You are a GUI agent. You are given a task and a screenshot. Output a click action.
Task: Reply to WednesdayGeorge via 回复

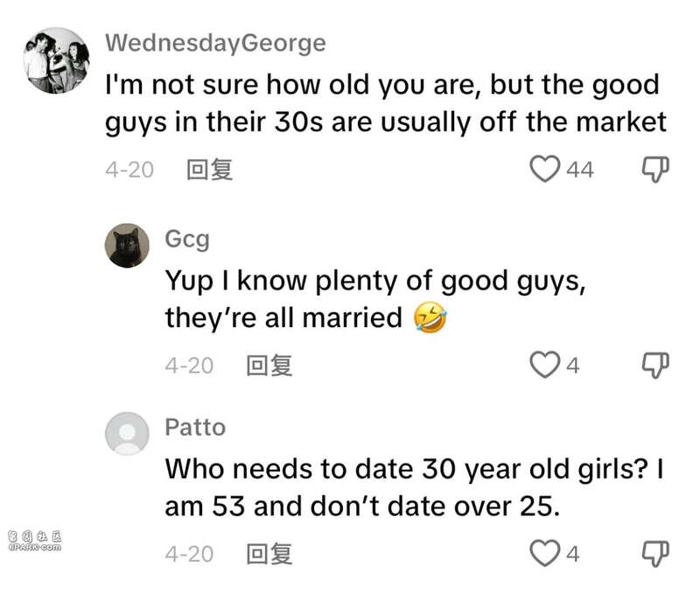click(x=209, y=170)
